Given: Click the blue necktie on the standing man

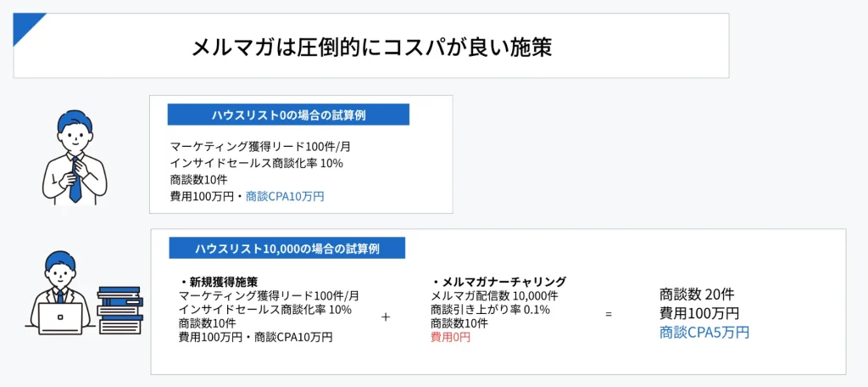Looking at the screenshot, I should coord(75,178).
